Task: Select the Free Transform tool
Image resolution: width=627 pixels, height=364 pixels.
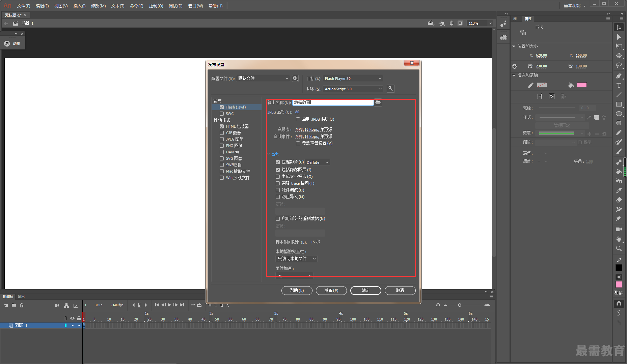Action: pos(619,46)
